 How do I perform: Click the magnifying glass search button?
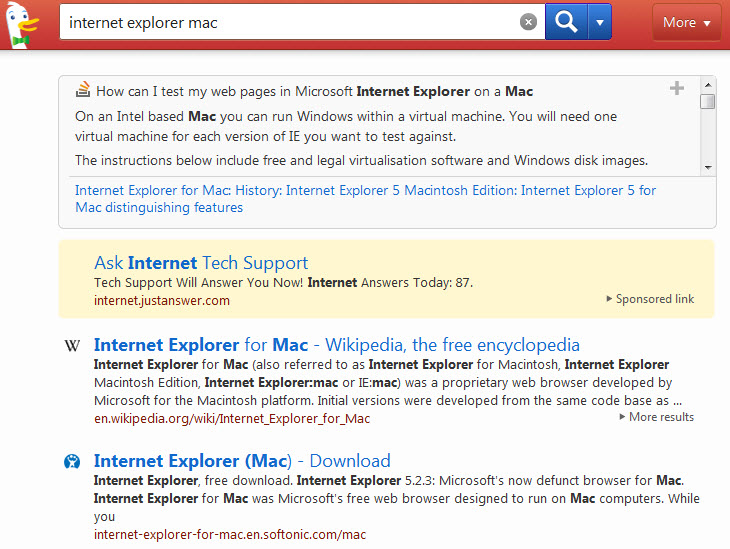click(566, 22)
